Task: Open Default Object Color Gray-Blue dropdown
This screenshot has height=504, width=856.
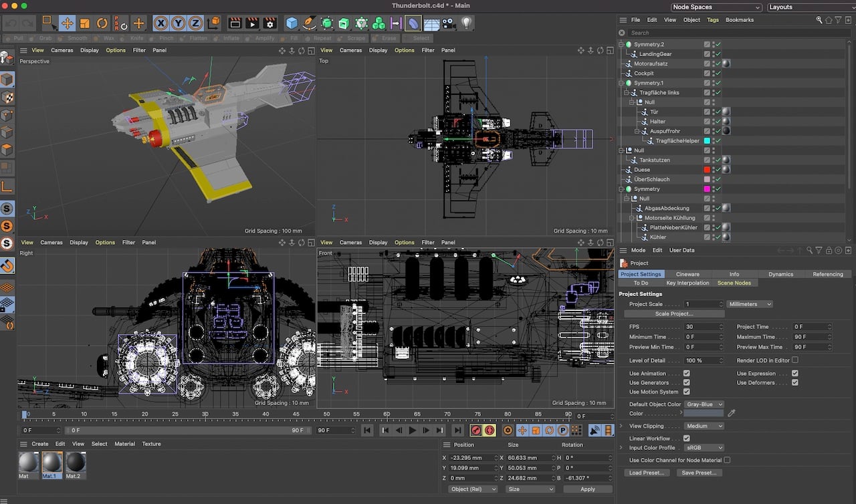Action: (x=704, y=404)
